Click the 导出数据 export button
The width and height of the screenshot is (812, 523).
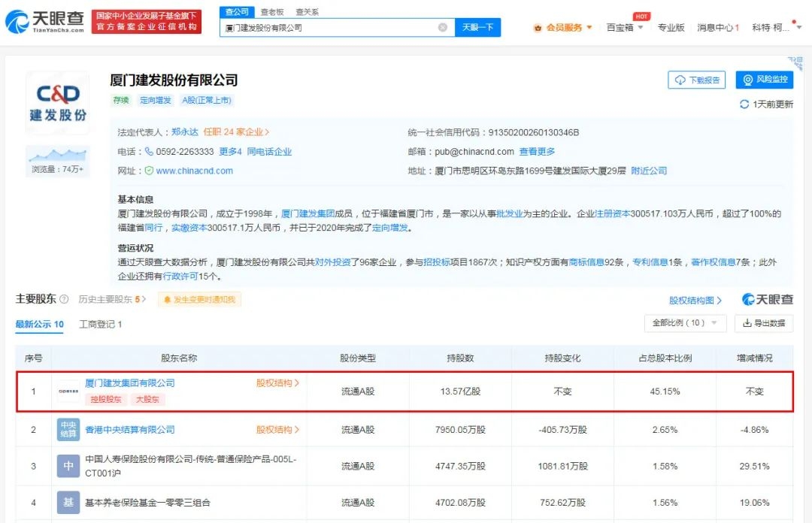tap(764, 323)
